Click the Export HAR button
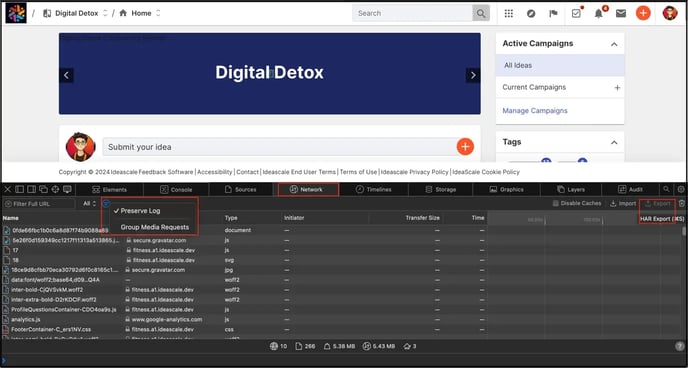The width and height of the screenshot is (688, 368). [658, 204]
